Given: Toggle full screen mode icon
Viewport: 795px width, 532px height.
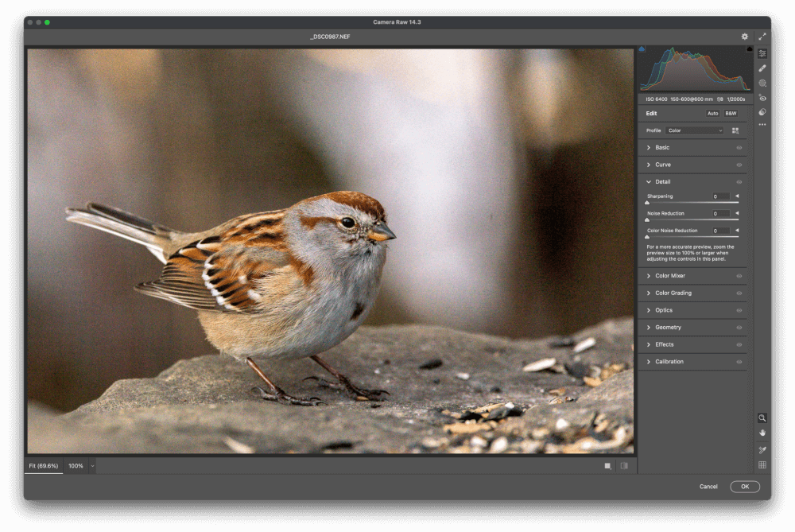Looking at the screenshot, I should click(x=762, y=37).
